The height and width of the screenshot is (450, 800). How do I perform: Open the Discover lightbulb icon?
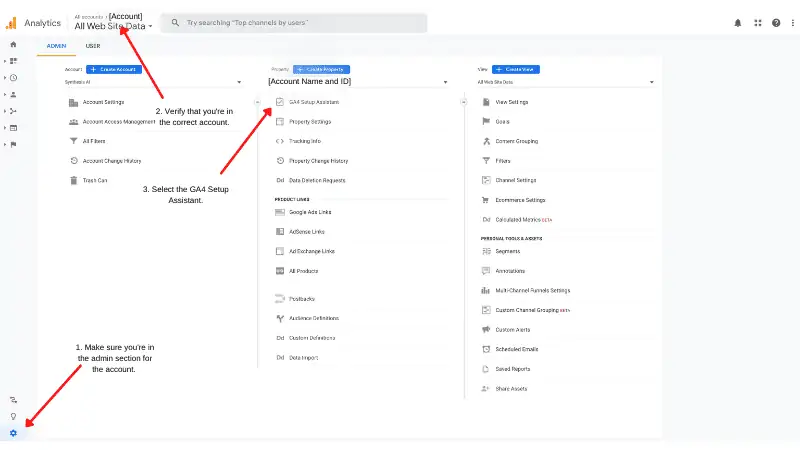pos(13,416)
